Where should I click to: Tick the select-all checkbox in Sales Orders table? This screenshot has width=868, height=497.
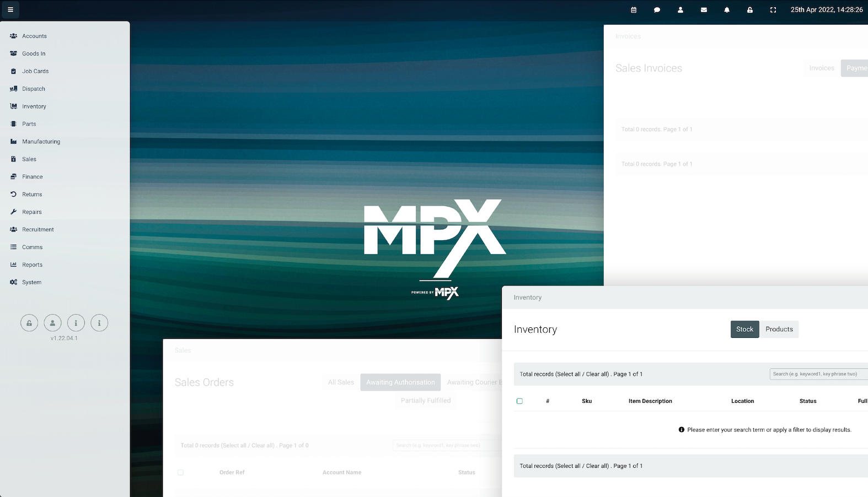pyautogui.click(x=180, y=473)
